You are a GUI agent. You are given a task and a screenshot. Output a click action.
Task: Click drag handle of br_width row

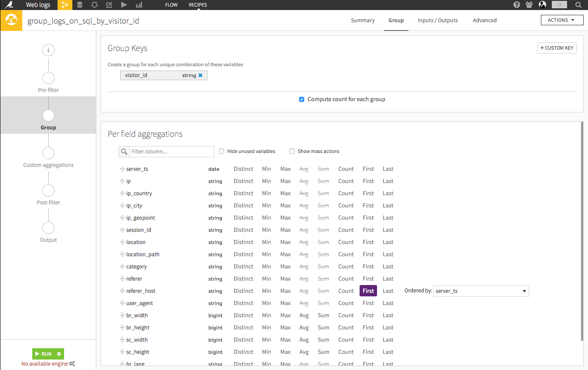pyautogui.click(x=122, y=315)
